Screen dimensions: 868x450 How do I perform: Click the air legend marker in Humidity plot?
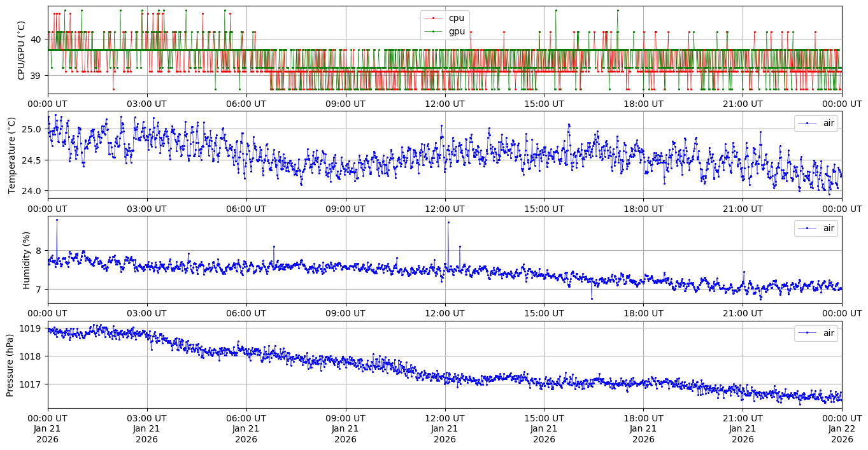tap(807, 228)
